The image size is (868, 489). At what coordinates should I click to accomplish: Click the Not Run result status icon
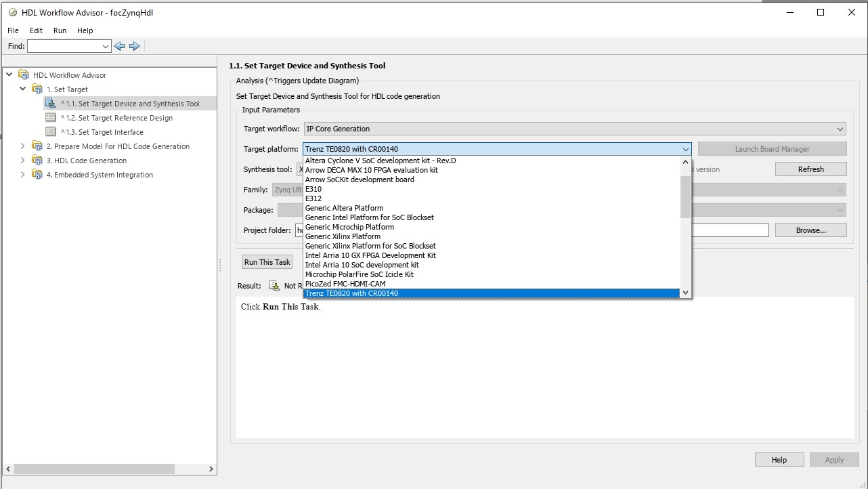pyautogui.click(x=275, y=285)
